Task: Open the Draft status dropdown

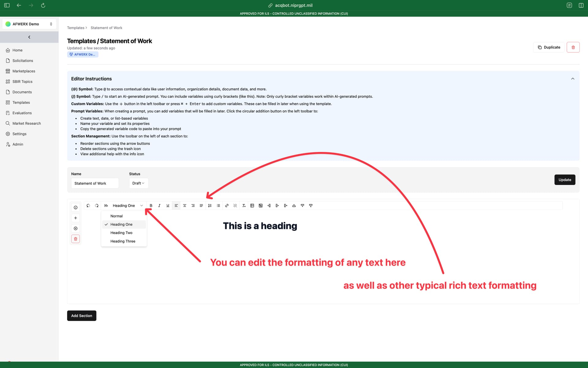Action: 138,183
